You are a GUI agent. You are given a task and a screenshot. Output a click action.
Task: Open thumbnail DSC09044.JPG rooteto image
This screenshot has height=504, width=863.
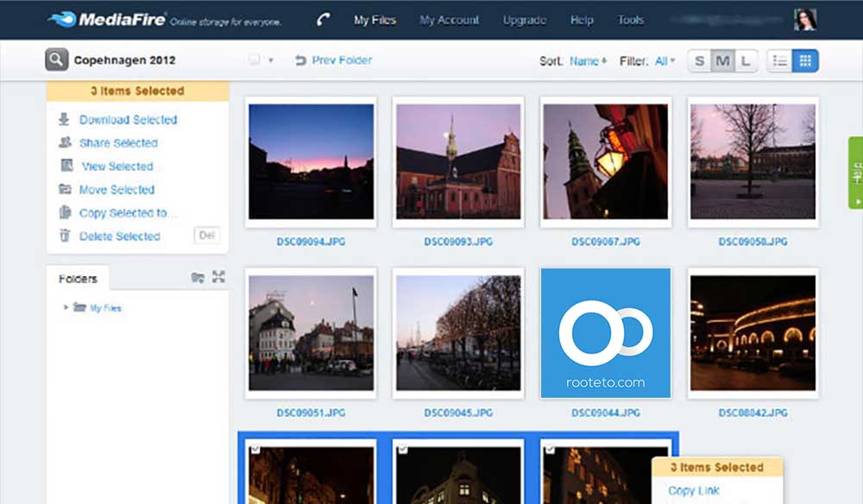[x=606, y=333]
